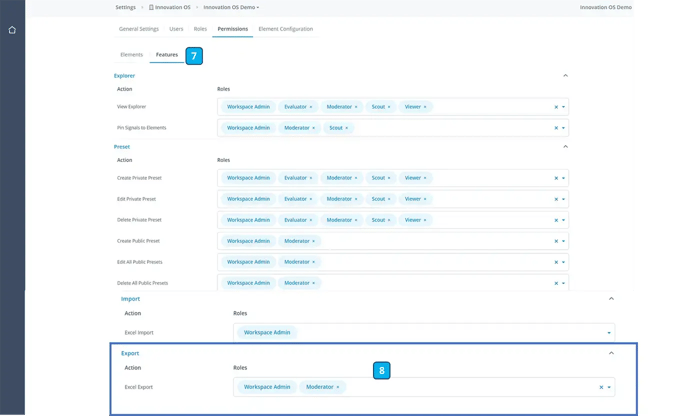687x416 pixels.
Task: Switch to the Elements sub-tab
Action: point(131,55)
